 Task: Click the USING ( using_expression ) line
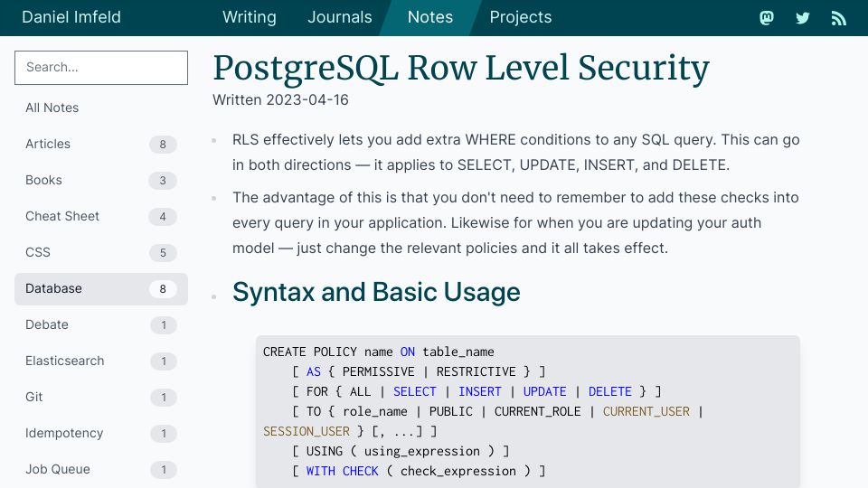click(x=401, y=452)
